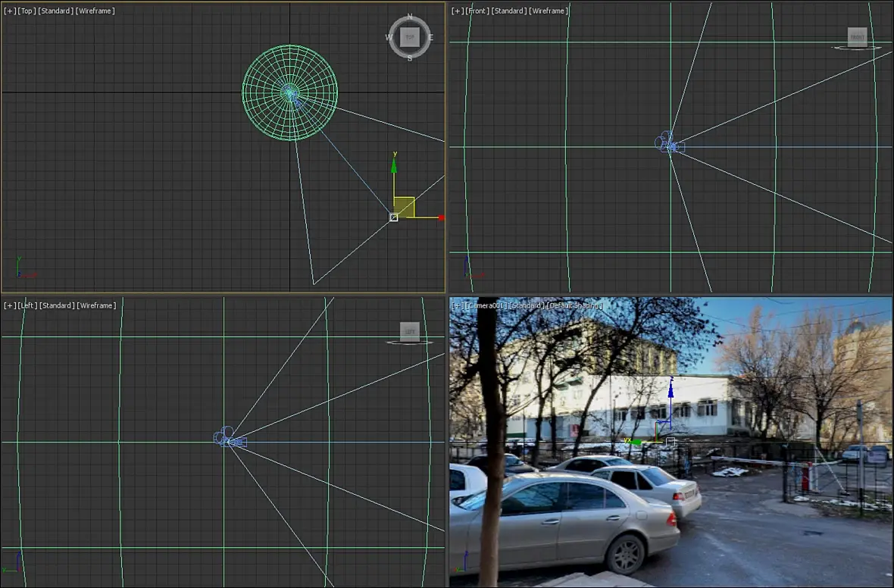Click the FRONT ViewCube in the Front viewport

[x=857, y=37]
